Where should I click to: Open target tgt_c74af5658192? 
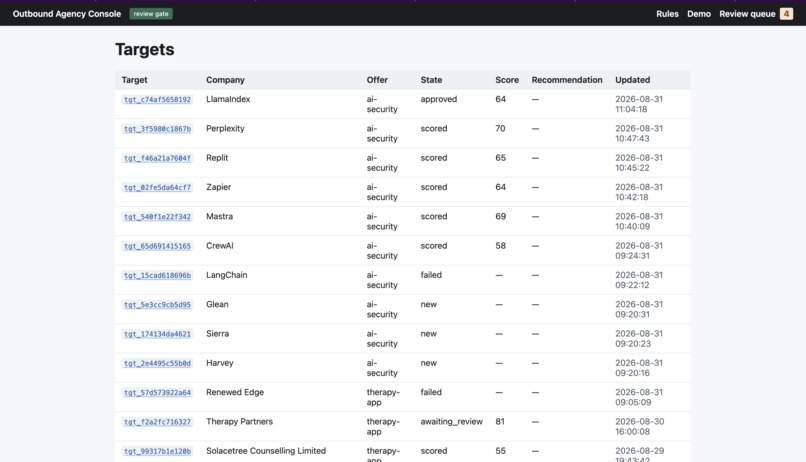(x=157, y=100)
